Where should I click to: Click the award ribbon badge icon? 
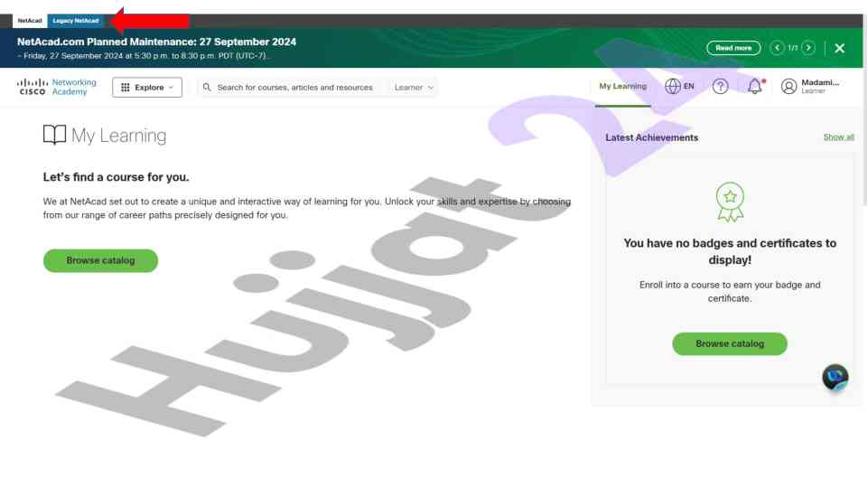[730, 202]
